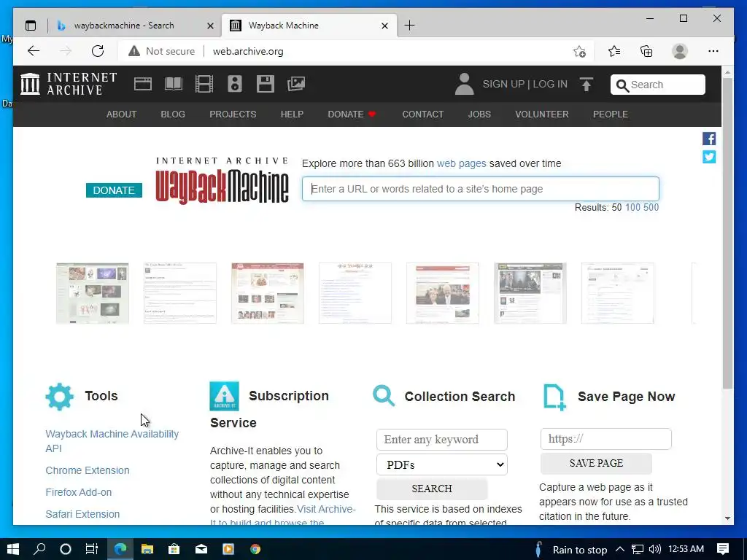747x560 pixels.
Task: Open the Internet Archive video film icon
Action: 204,85
